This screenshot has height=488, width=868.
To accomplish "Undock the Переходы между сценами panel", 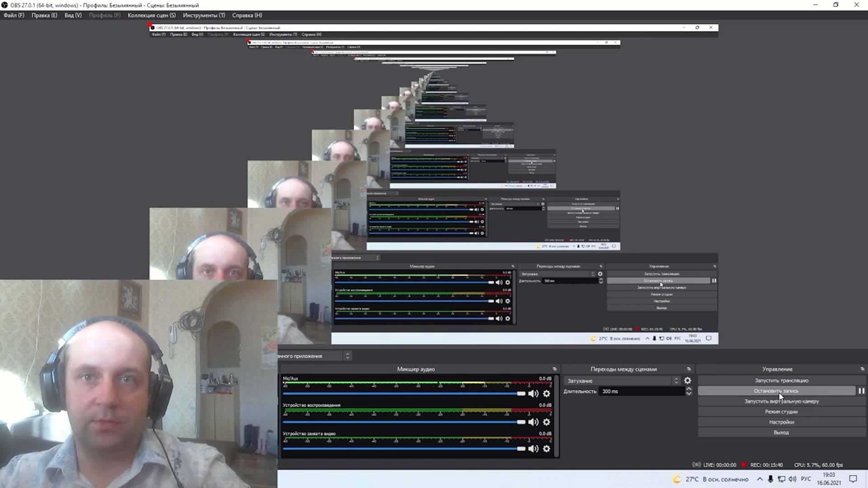I will [x=689, y=369].
